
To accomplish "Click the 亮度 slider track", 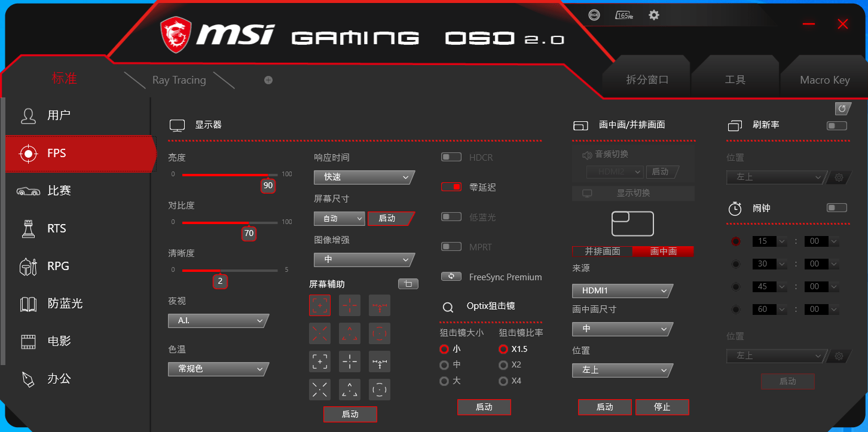I will coord(230,174).
